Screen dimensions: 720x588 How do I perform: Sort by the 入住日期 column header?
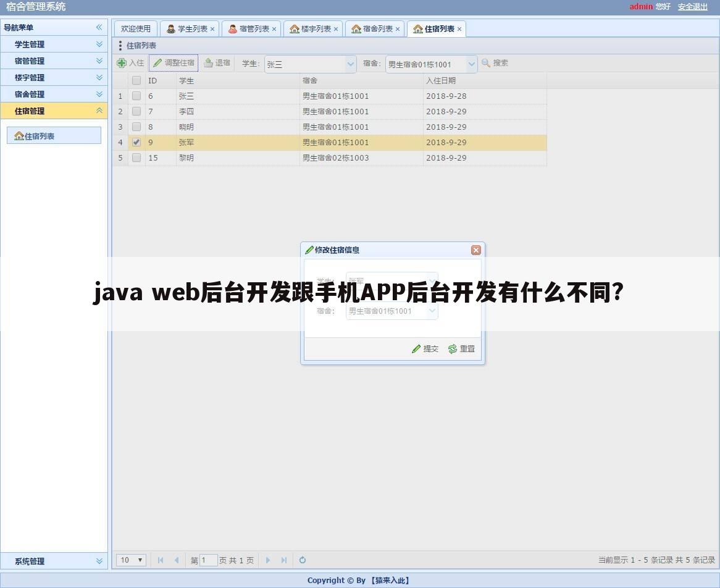(485, 80)
